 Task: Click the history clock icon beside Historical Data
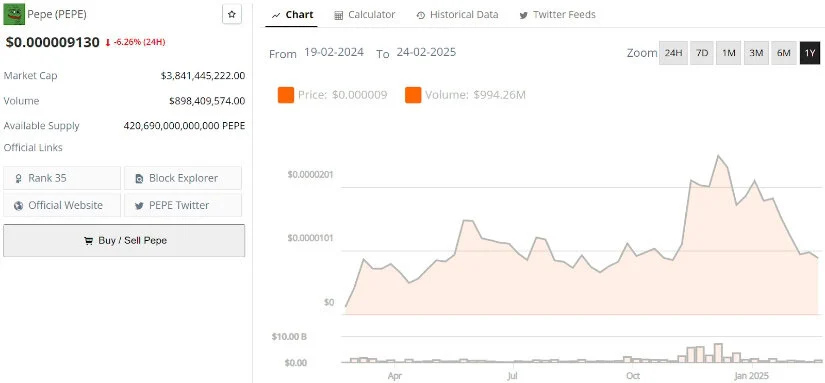click(x=420, y=15)
